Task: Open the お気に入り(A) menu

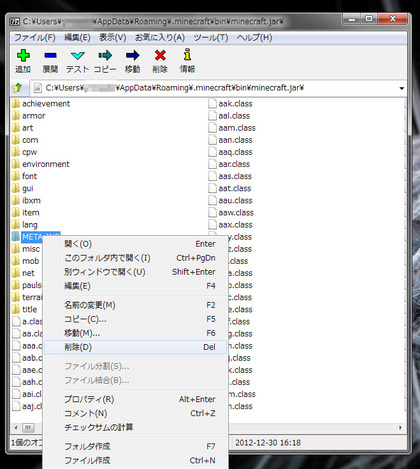Action: [160, 37]
